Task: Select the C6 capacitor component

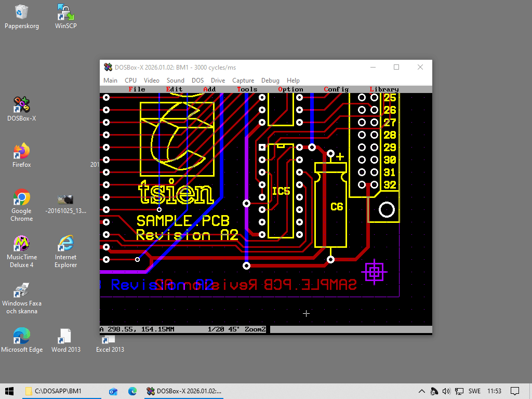Action: click(337, 207)
